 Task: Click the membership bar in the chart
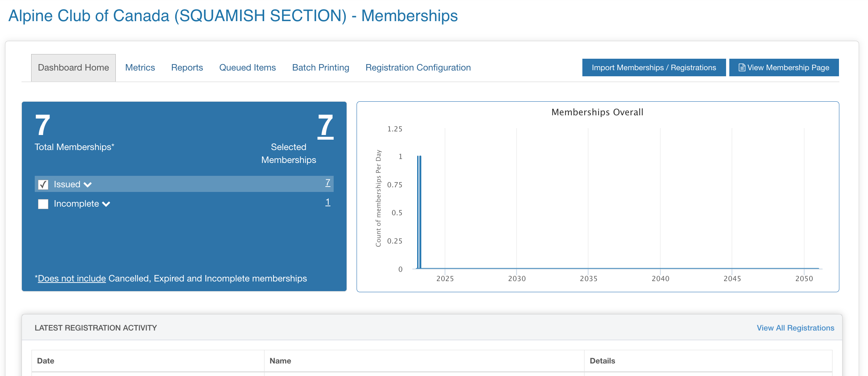tap(419, 212)
